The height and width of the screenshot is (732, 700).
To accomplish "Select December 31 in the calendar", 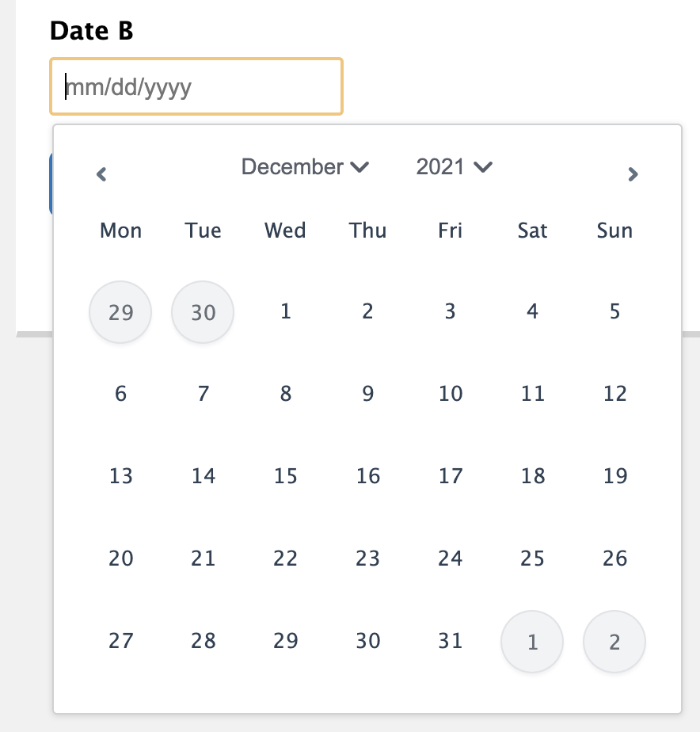I will point(450,642).
